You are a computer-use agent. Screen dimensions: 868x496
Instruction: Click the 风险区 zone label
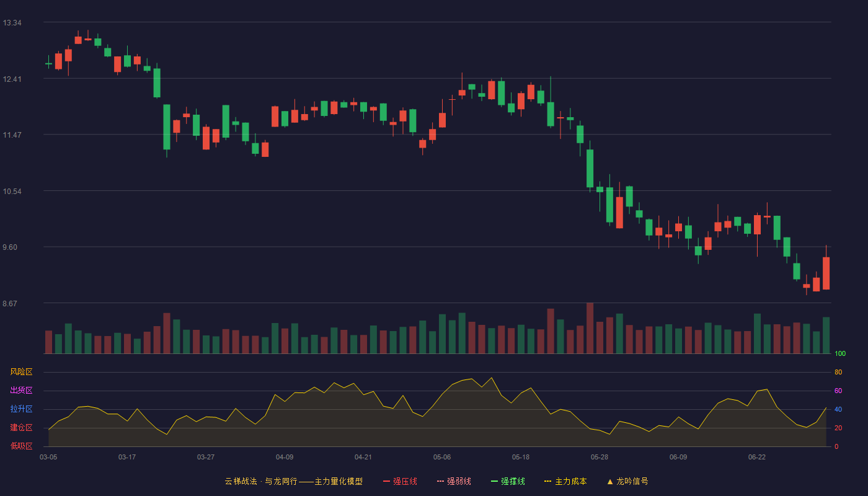(x=21, y=372)
